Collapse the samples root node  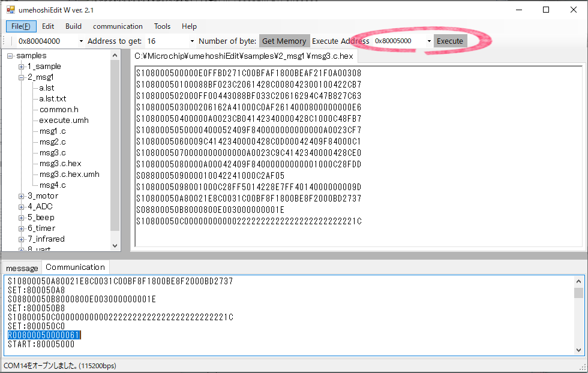pyautogui.click(x=11, y=56)
